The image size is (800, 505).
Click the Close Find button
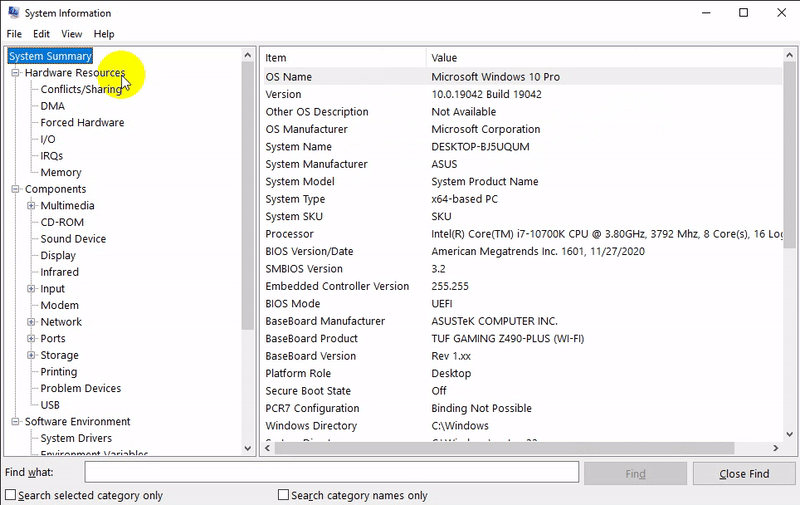point(744,473)
